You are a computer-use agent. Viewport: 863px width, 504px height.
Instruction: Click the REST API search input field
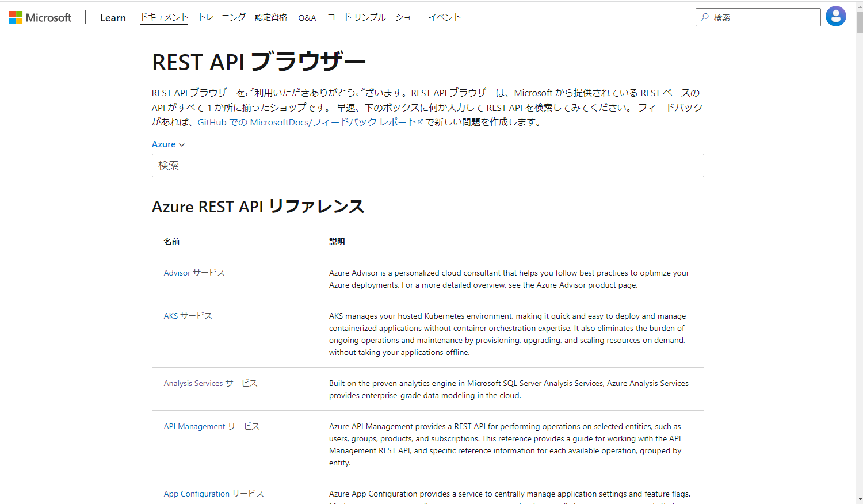click(427, 165)
